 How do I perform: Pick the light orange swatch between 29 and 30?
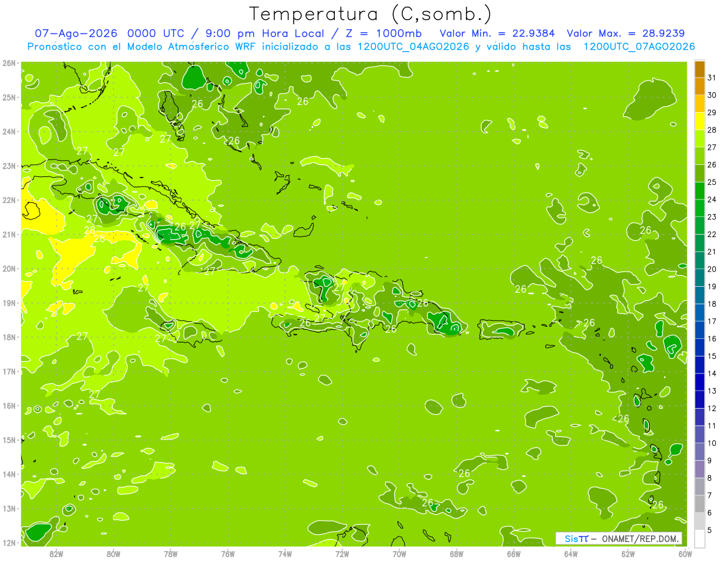699,104
